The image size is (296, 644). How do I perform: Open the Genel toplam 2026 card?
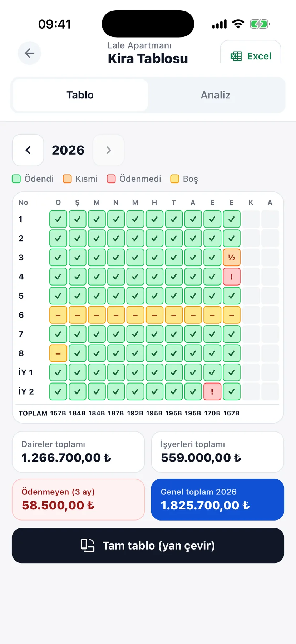click(x=217, y=499)
